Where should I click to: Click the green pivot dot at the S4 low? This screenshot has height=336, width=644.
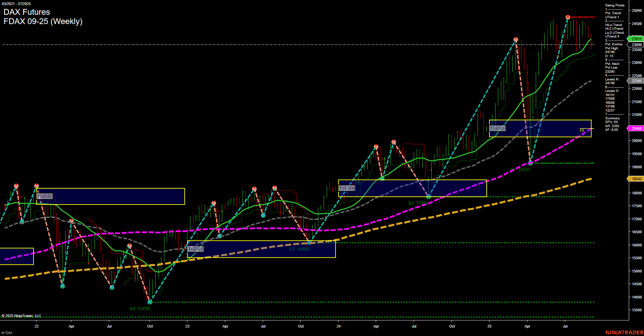tap(150, 302)
